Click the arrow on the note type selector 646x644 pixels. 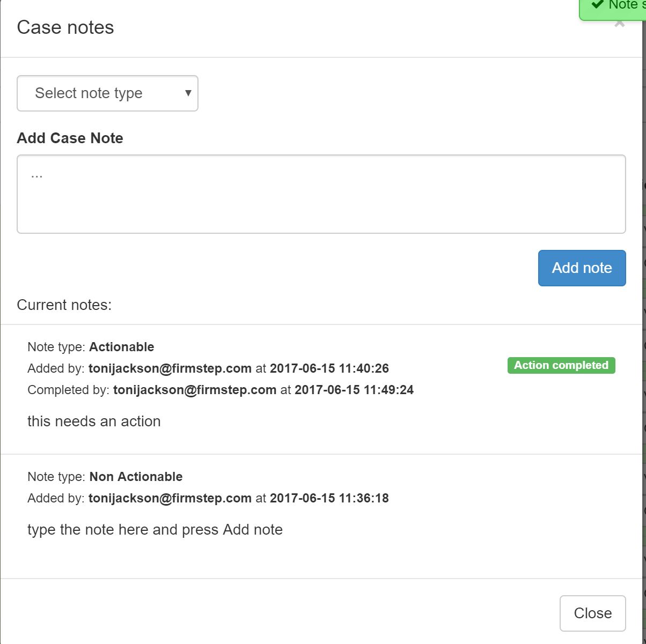[x=188, y=93]
